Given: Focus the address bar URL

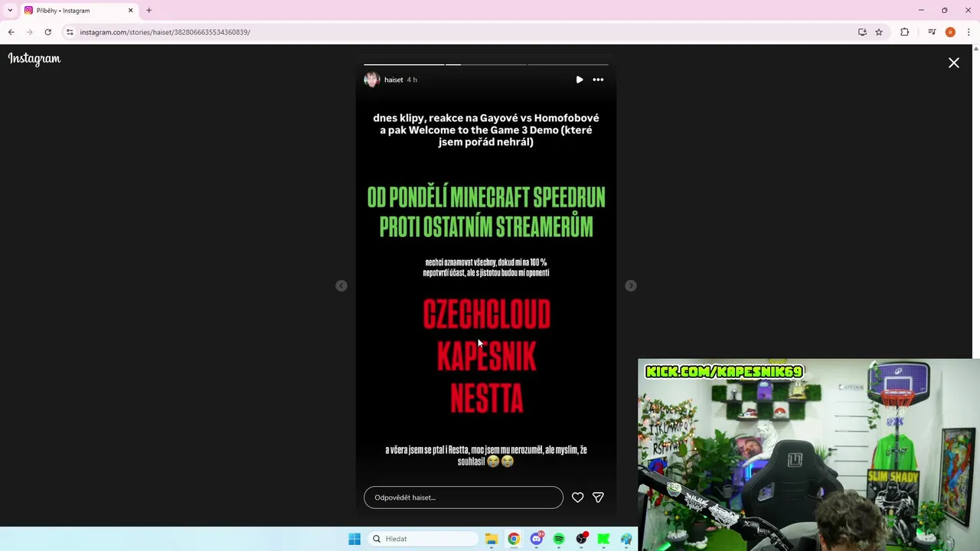Looking at the screenshot, I should (x=165, y=32).
